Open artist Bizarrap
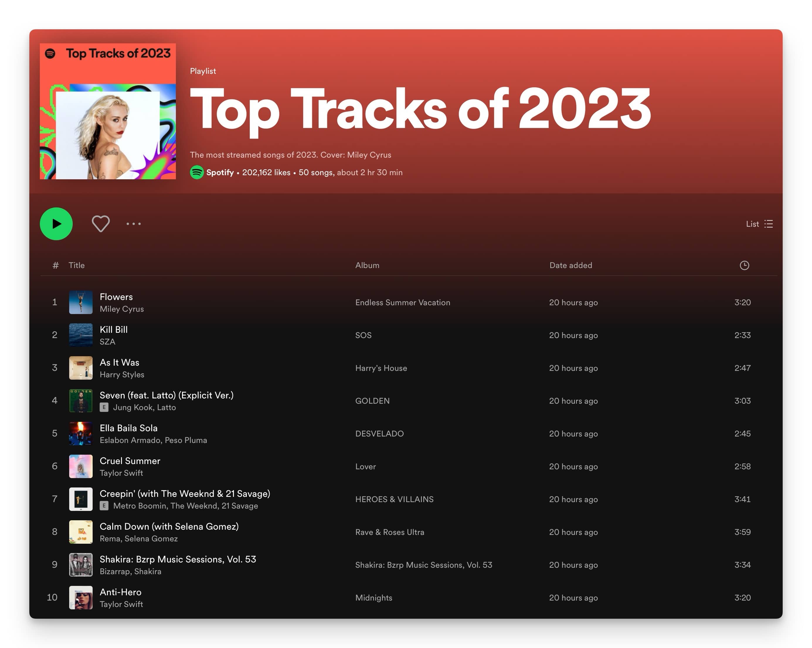The image size is (812, 648). tap(115, 571)
